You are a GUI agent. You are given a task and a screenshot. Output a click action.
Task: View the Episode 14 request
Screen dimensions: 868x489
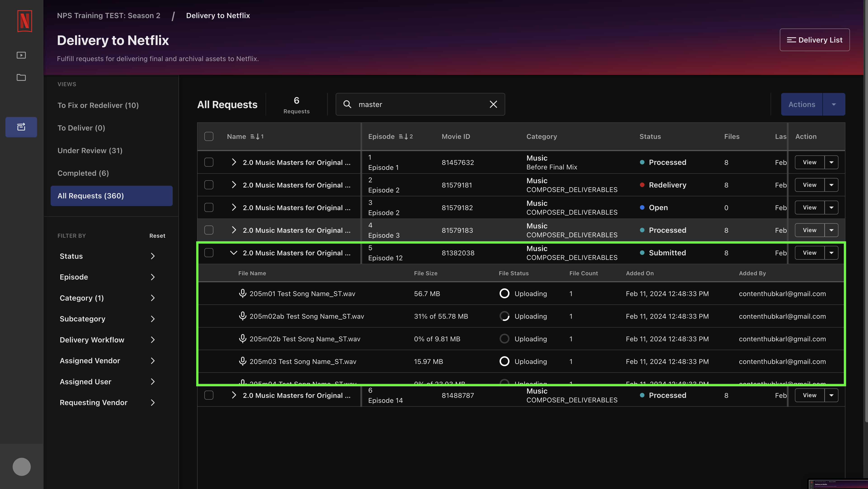pos(809,395)
